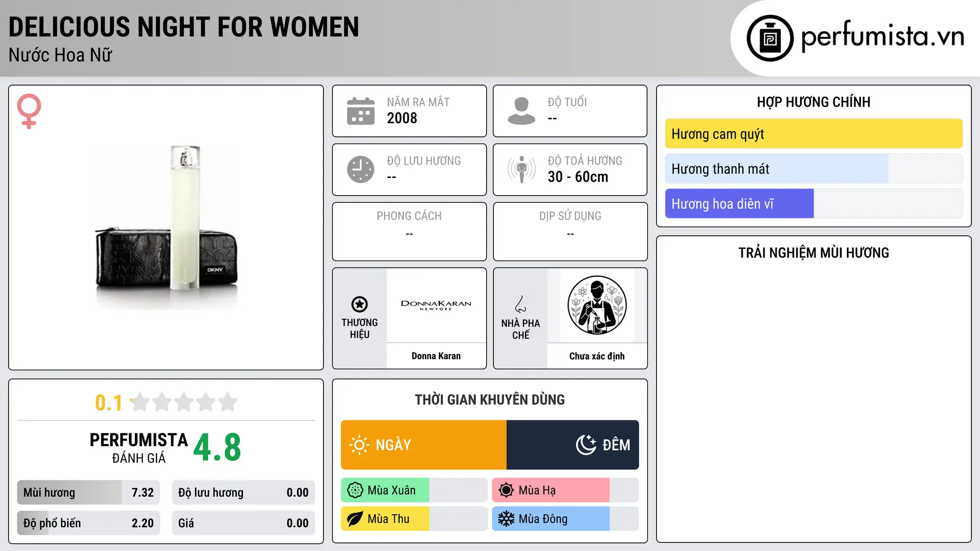This screenshot has height=551, width=980.
Task: Click the Perfumista đánh giá label
Action: coord(139,448)
